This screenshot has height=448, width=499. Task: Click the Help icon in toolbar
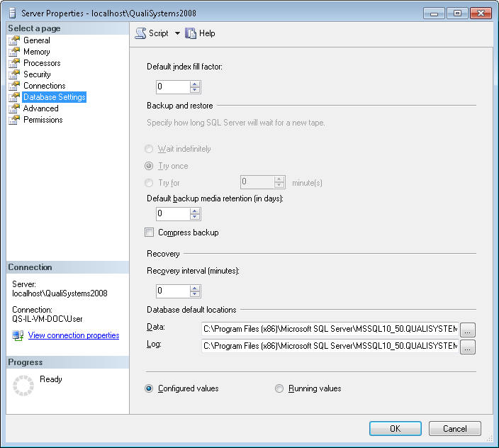click(x=190, y=33)
